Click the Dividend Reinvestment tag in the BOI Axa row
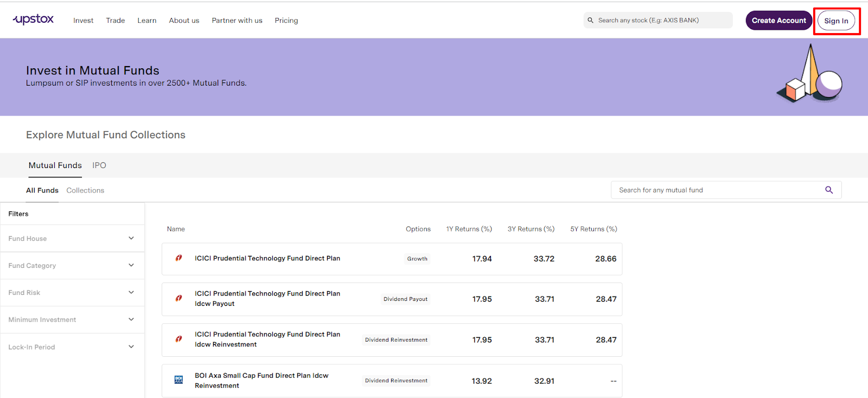Screen dimensions: 868x398 pyautogui.click(x=396, y=381)
